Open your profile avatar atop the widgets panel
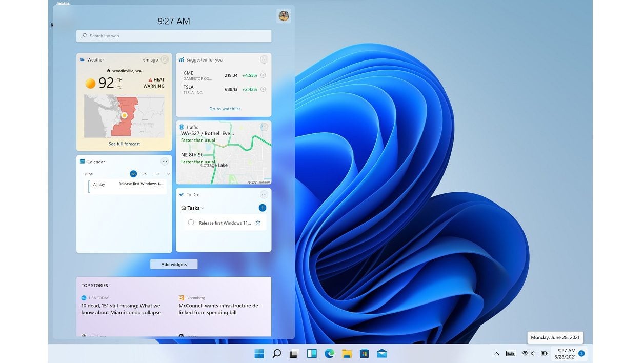 pos(284,16)
